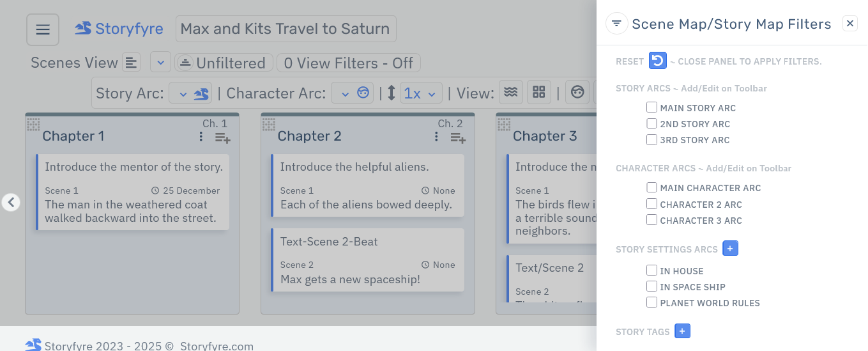Image resolution: width=868 pixels, height=351 pixels.
Task: Click the Ch. 2 label
Action: [450, 123]
